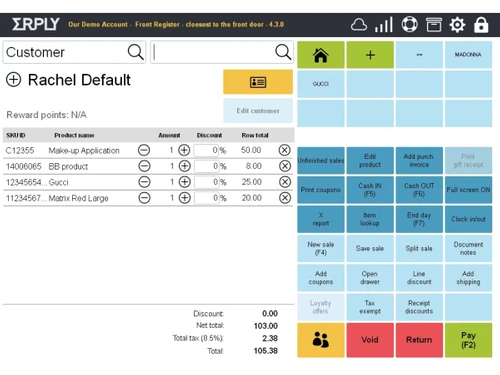The width and height of the screenshot is (500, 375).
Task: Click the green Pay (F2) button
Action: [468, 340]
